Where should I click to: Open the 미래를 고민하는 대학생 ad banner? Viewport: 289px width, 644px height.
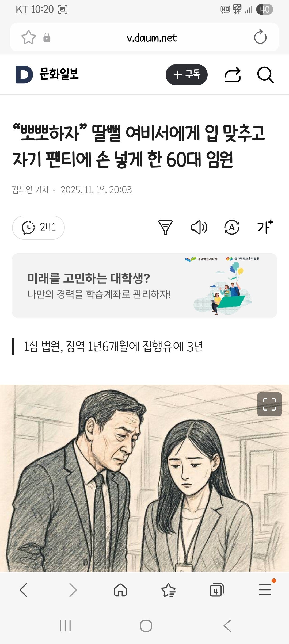point(144,286)
